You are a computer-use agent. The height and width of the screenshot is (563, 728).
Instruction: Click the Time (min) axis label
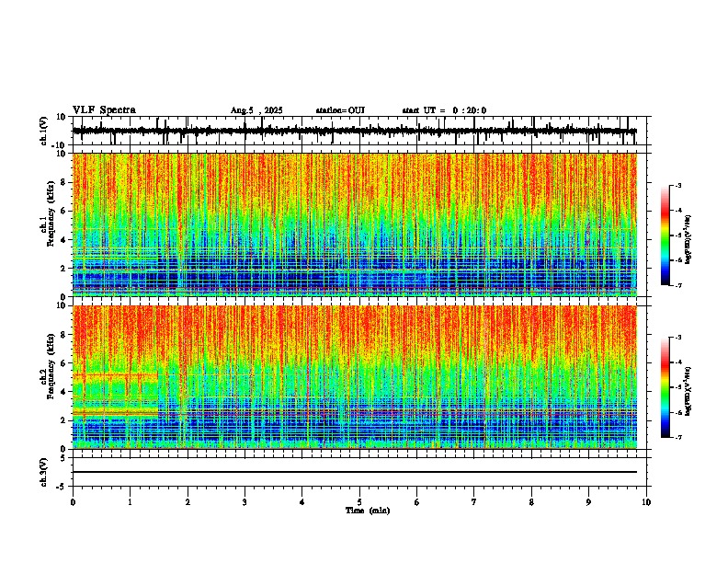pos(368,511)
